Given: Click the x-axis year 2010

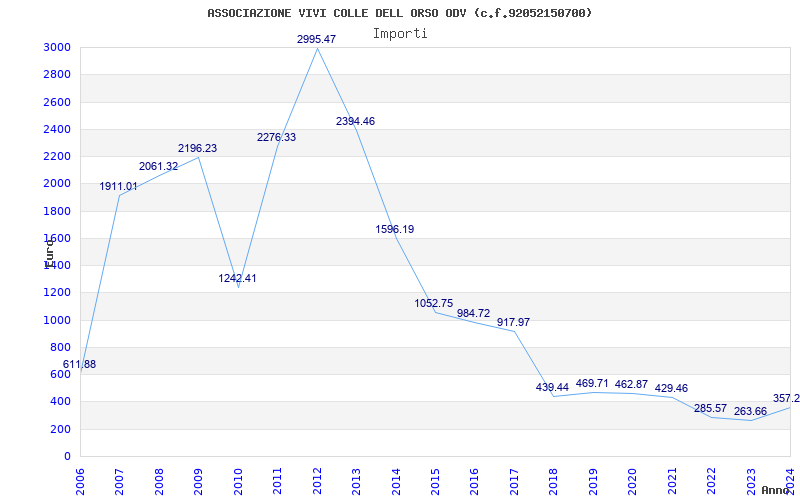Looking at the screenshot, I should tap(238, 482).
